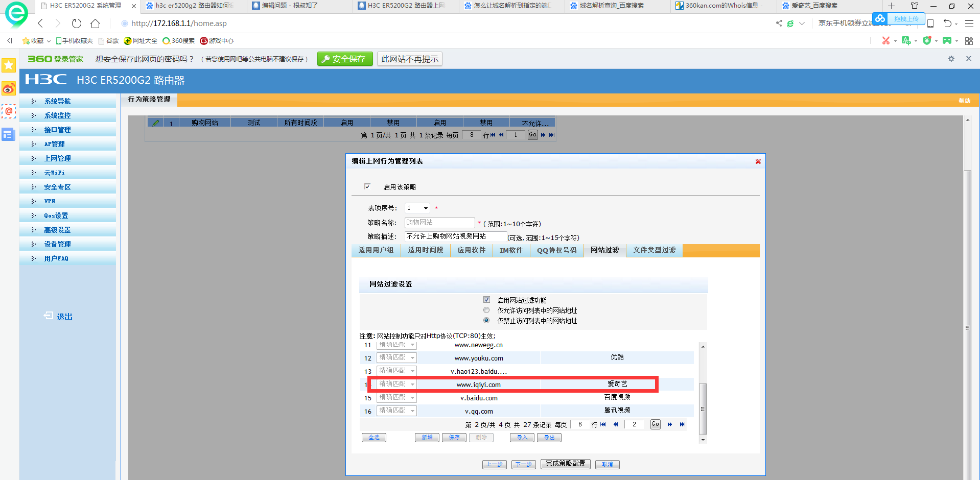Go to the previous page of website list
980x480 pixels.
pos(616,424)
